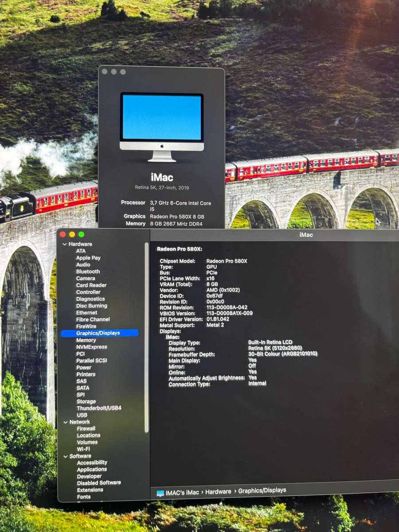Open Disc Burning entry
This screenshot has width=399, height=532.
tap(92, 306)
